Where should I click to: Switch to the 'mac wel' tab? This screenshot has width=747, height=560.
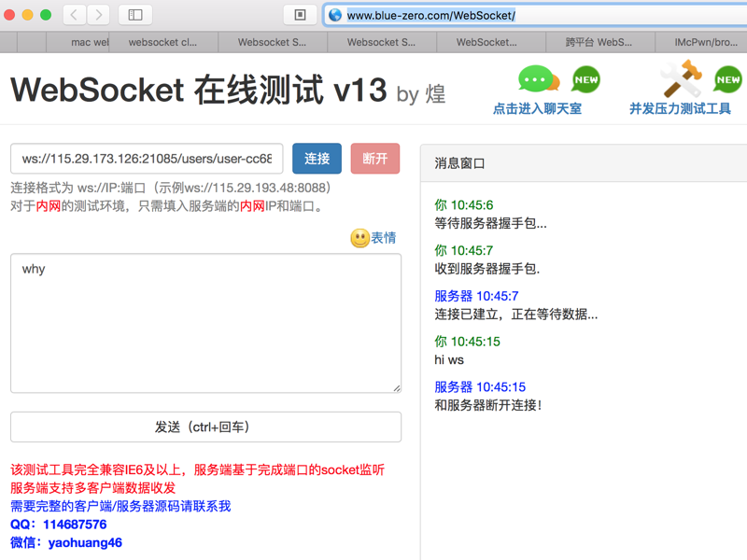click(x=78, y=42)
